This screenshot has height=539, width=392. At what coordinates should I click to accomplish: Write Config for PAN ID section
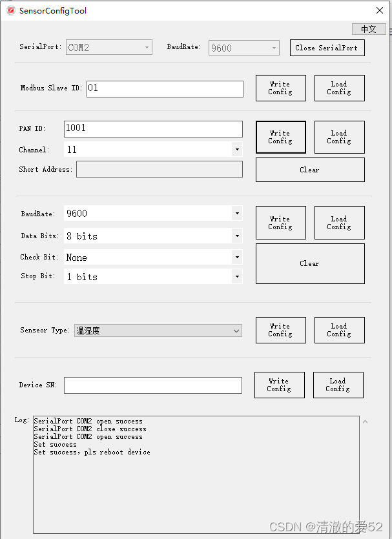pos(280,137)
